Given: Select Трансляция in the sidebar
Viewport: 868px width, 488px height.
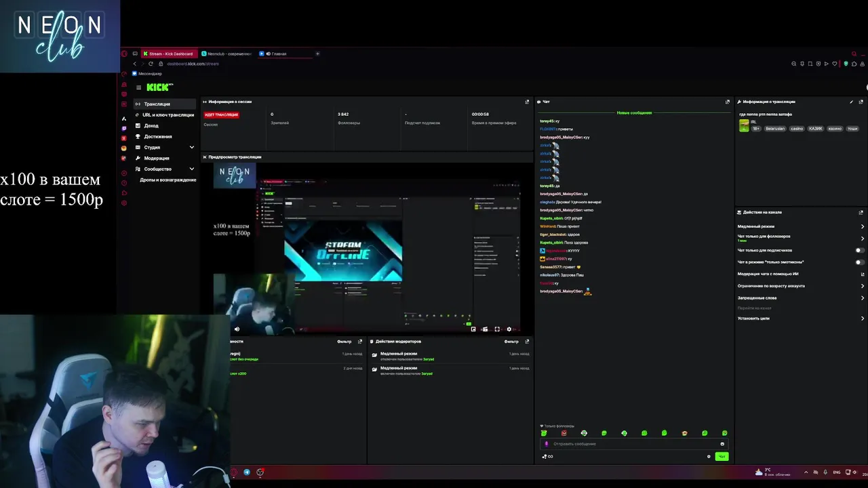Looking at the screenshot, I should point(165,104).
